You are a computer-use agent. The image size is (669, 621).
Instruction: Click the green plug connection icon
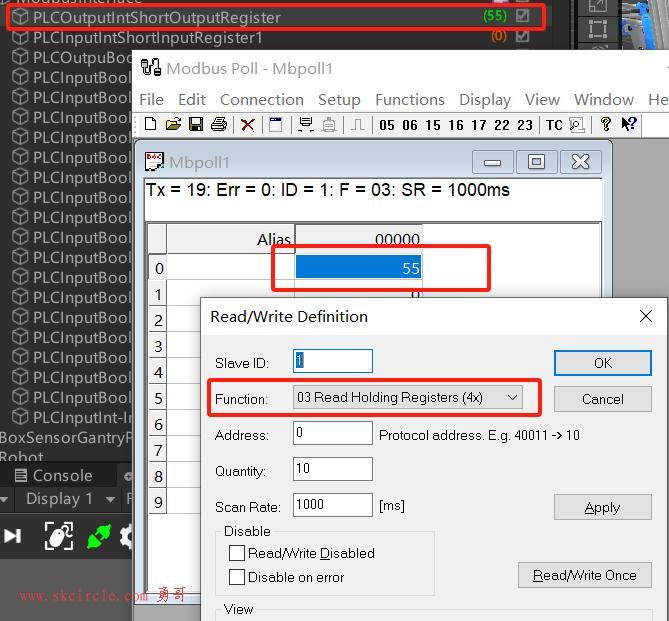click(x=99, y=536)
